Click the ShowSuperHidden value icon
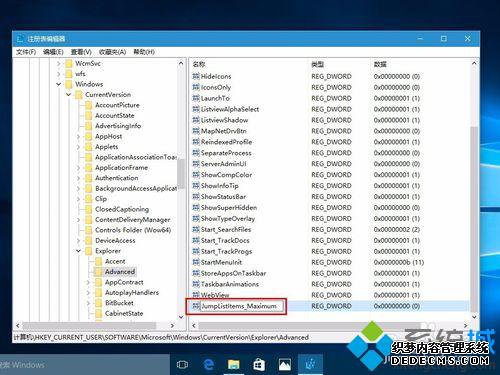The image size is (500, 375). coord(196,208)
